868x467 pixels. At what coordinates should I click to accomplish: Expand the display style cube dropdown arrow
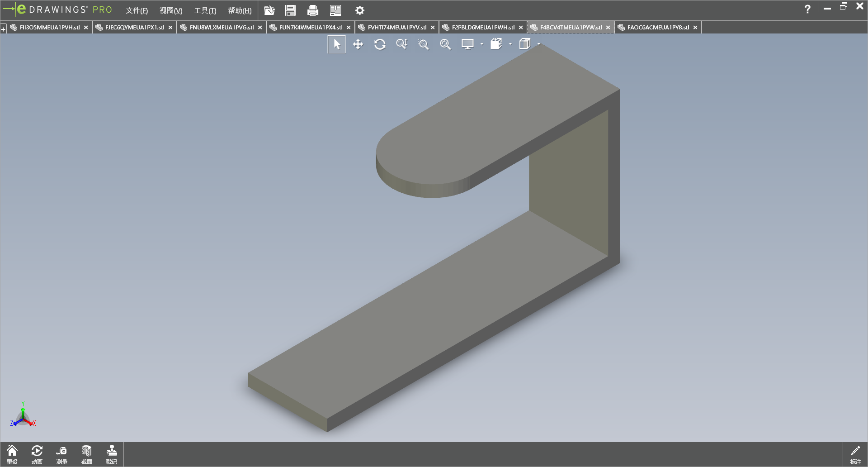[539, 44]
